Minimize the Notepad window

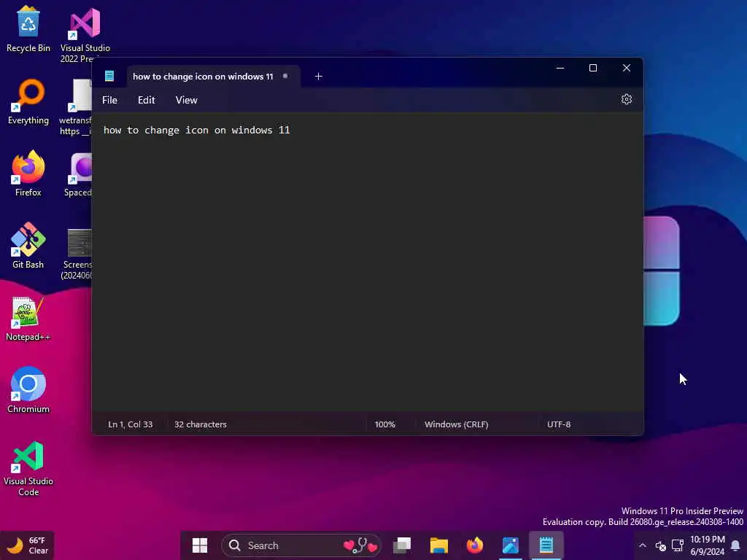tap(560, 68)
